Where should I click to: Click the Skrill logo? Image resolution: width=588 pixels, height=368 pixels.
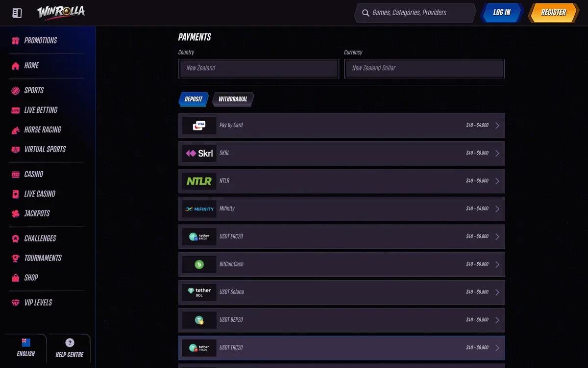pyautogui.click(x=199, y=154)
